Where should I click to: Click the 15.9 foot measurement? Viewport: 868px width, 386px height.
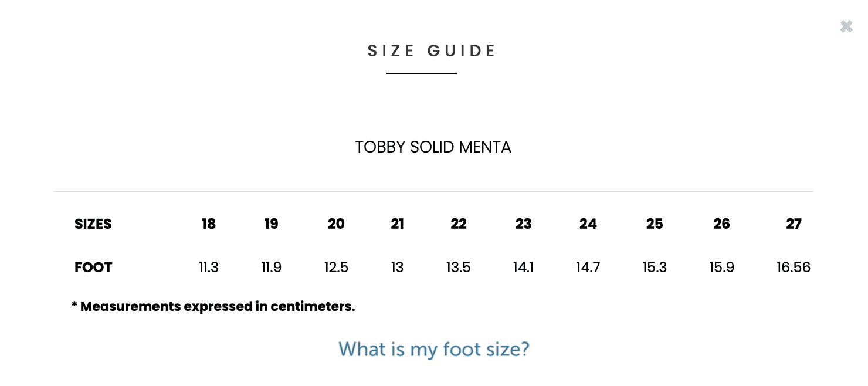point(721,268)
